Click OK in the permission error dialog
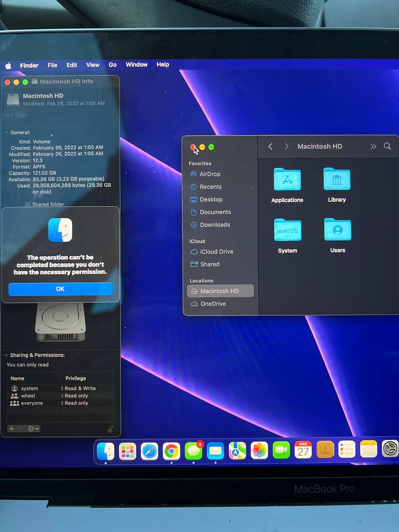This screenshot has height=532, width=399. [x=60, y=289]
